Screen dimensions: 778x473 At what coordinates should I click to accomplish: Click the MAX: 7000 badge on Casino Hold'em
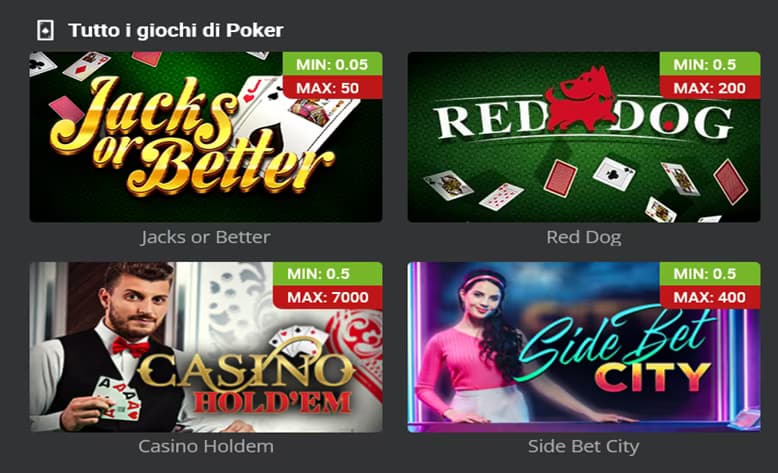click(x=328, y=297)
